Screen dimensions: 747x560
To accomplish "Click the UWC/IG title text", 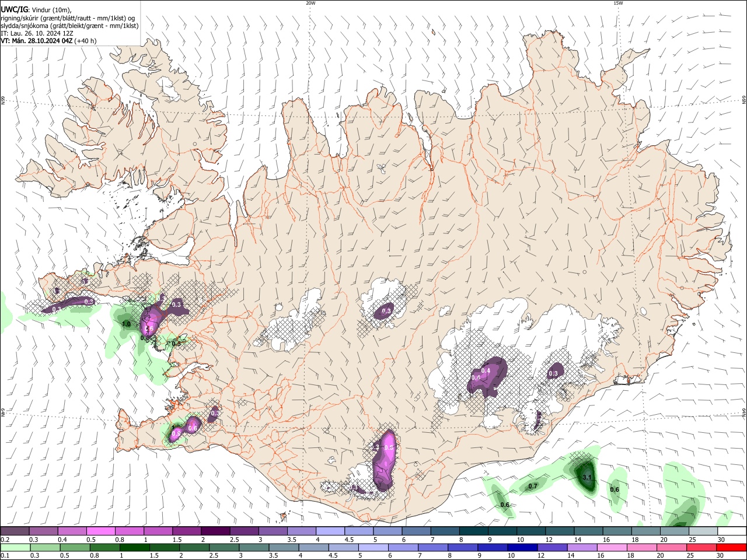I will [14, 9].
